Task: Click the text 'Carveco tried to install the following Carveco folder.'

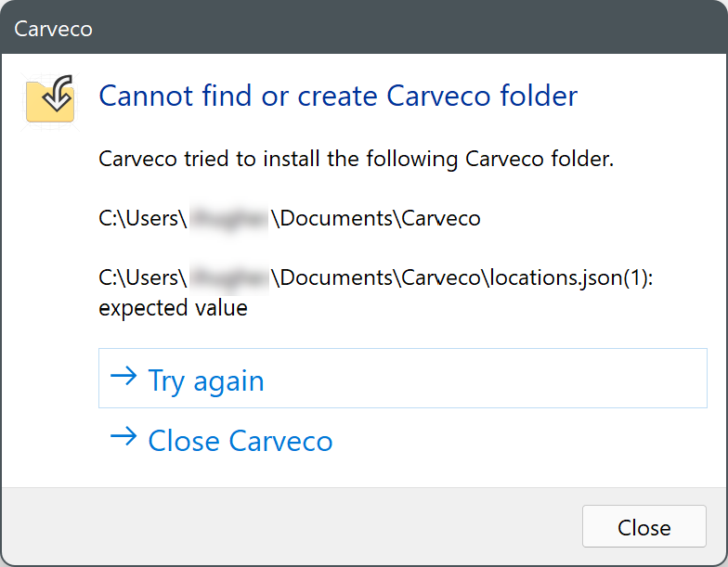Action: [357, 160]
